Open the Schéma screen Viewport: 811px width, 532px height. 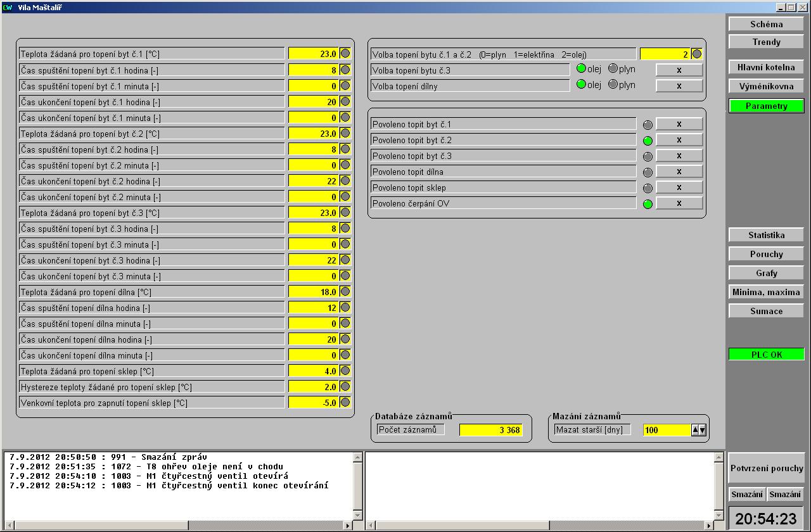point(766,24)
